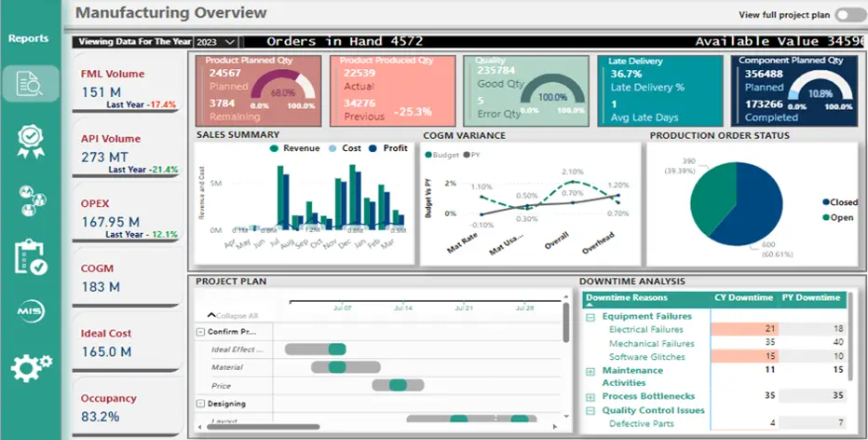
Task: Click Collapse All in Project Plan
Action: coord(232,315)
